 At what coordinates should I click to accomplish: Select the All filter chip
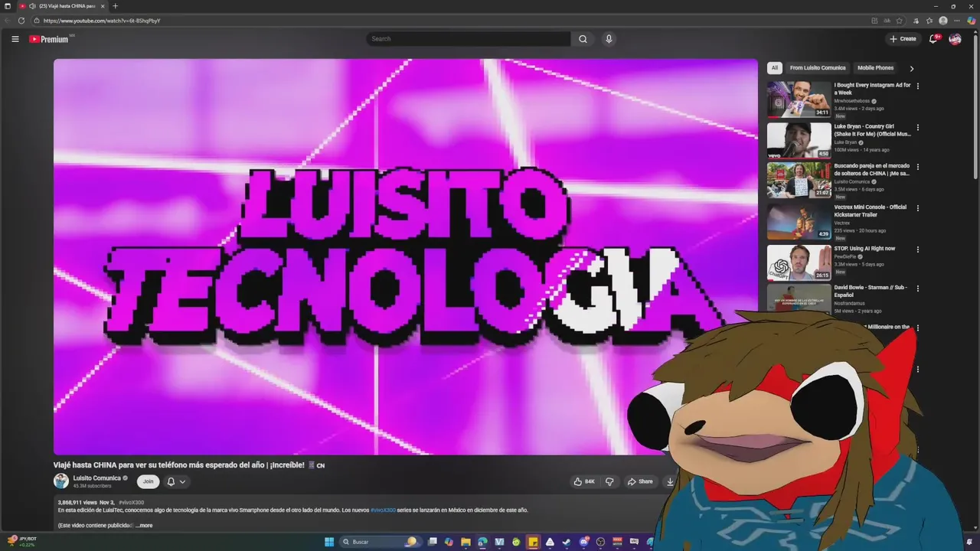tap(774, 68)
